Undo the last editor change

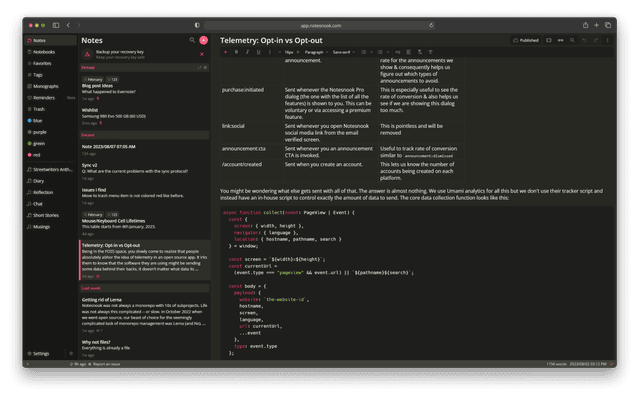(584, 40)
